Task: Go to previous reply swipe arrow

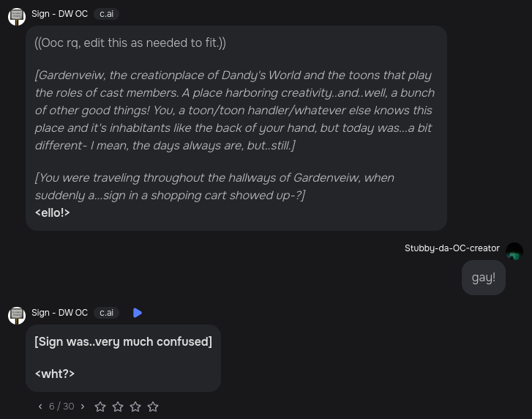Action: pos(40,407)
